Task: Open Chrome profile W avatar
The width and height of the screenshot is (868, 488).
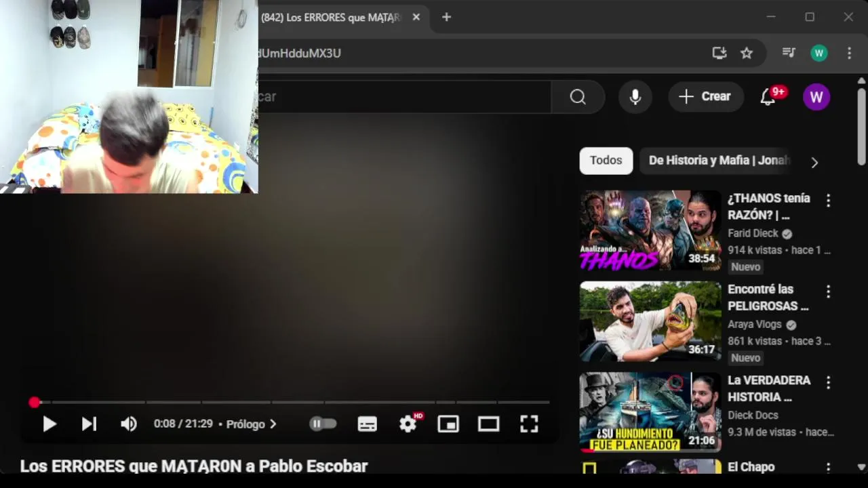Action: point(819,53)
